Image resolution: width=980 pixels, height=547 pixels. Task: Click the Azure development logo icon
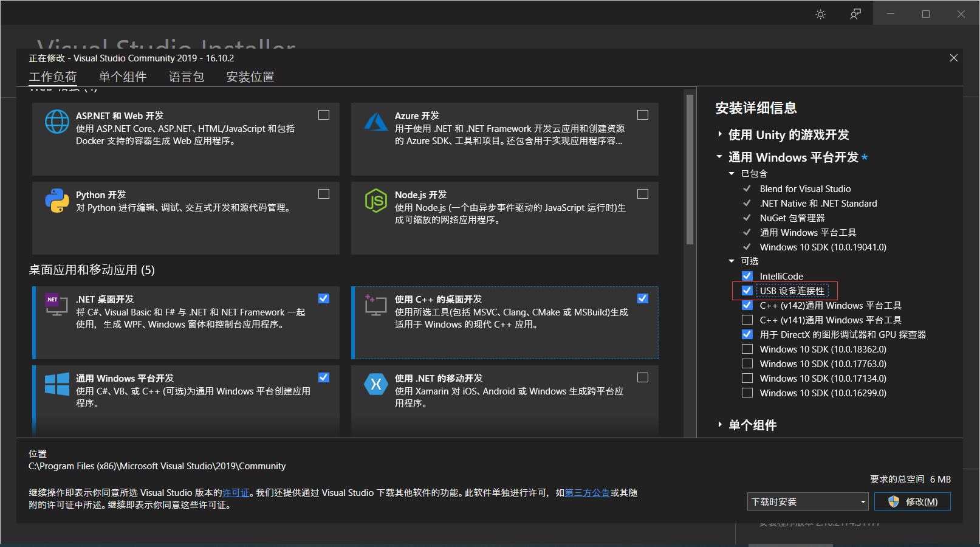coord(376,122)
